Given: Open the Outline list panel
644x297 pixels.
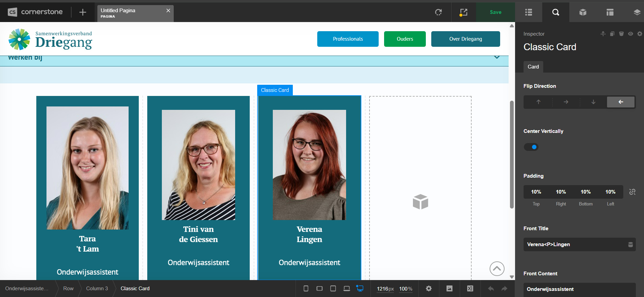Looking at the screenshot, I should pos(528,12).
